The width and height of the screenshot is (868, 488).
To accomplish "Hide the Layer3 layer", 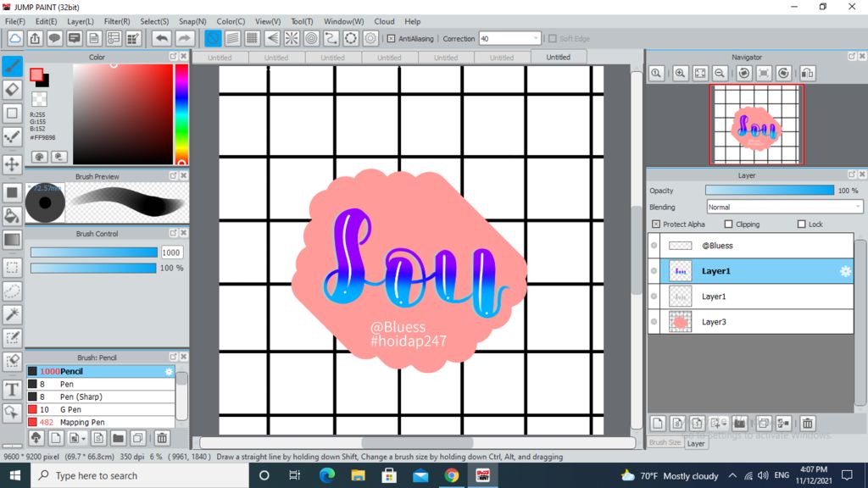I will [654, 322].
